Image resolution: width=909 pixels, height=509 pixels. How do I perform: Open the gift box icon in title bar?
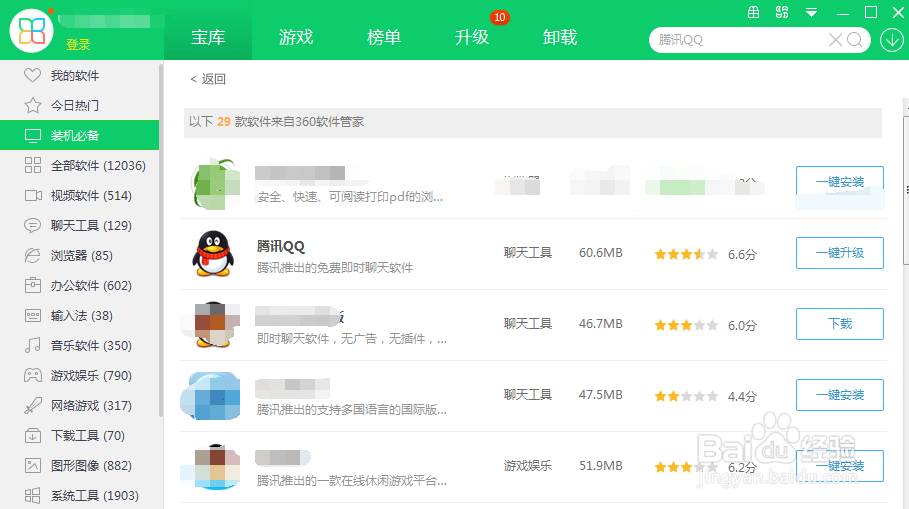point(753,12)
